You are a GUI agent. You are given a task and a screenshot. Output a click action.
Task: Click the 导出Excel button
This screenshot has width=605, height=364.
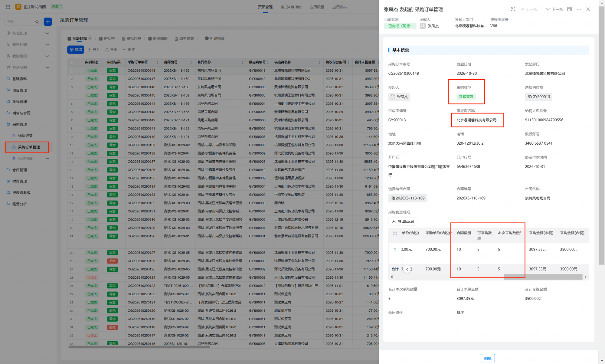tap(403, 221)
